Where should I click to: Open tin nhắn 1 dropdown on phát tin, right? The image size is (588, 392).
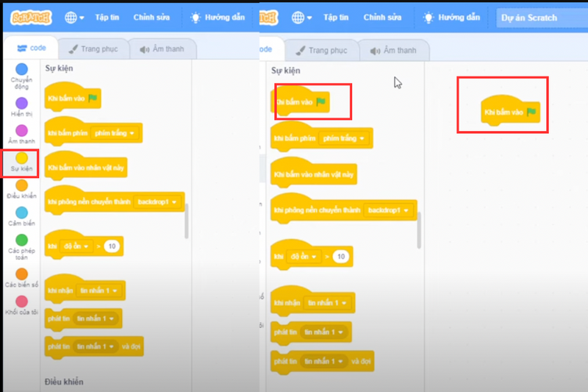(324, 332)
